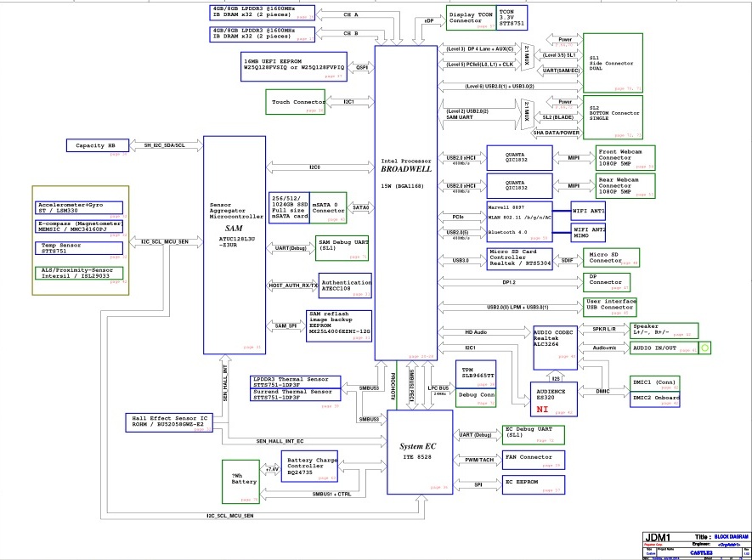
Task: Click the Battery Charge Controller BQ24735 box
Action: click(309, 466)
